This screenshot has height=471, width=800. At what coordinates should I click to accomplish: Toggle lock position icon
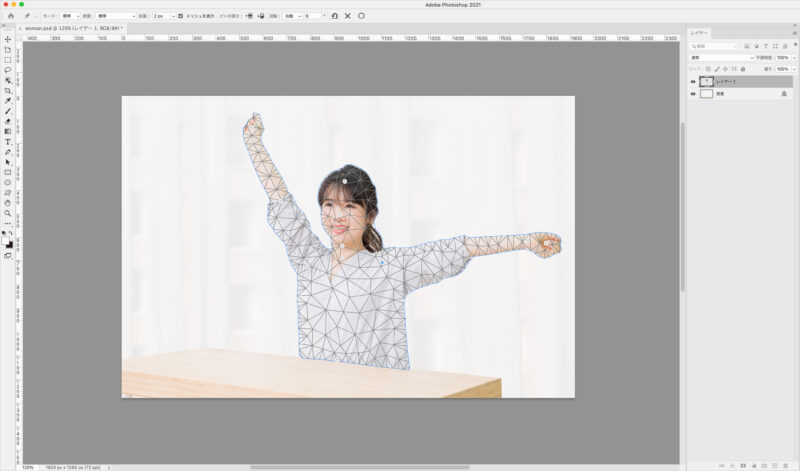726,69
